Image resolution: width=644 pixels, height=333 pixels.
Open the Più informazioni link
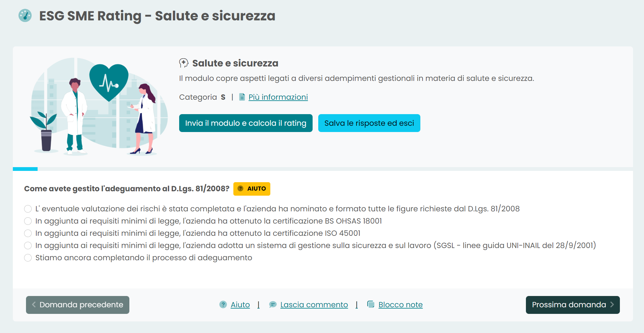[x=278, y=97]
